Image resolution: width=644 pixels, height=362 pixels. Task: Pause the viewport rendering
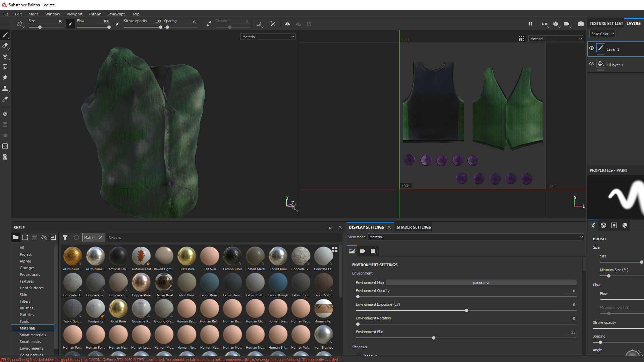530,24
